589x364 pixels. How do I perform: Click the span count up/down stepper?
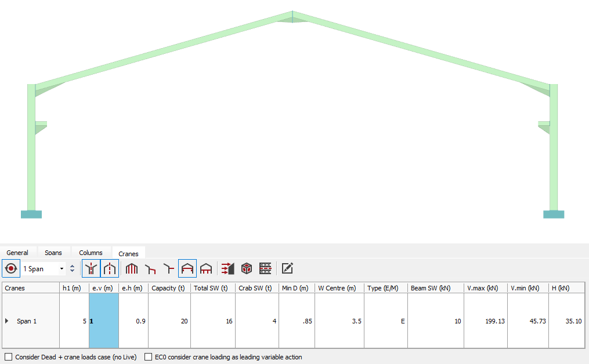[72, 269]
